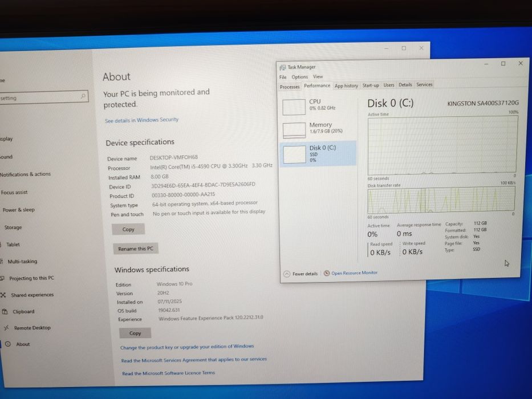The width and height of the screenshot is (532, 399).
Task: Select About in the Settings sidebar
Action: (23, 344)
